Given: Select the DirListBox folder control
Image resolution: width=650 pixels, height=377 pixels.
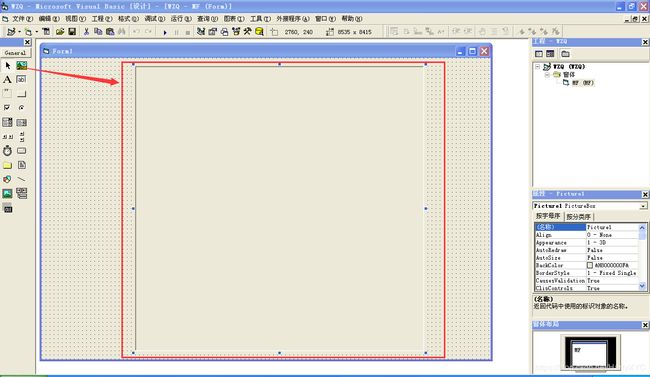Looking at the screenshot, I should point(7,165).
